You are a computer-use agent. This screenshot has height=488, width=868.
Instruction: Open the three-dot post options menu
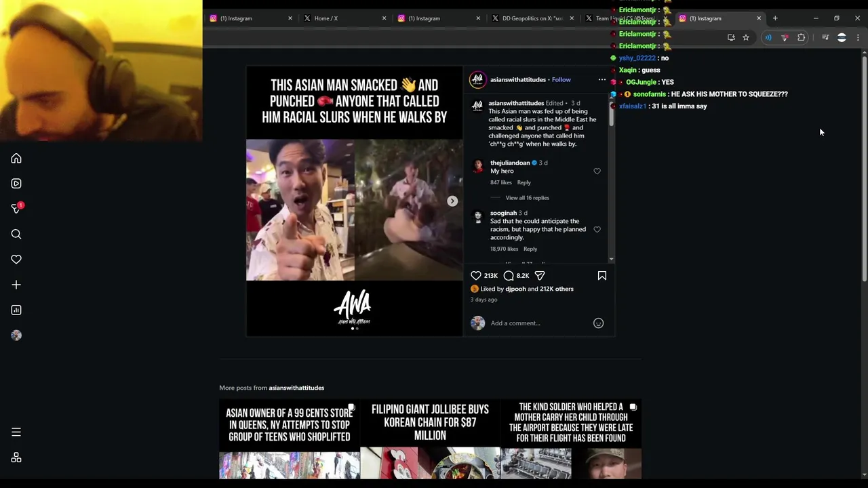click(x=601, y=80)
